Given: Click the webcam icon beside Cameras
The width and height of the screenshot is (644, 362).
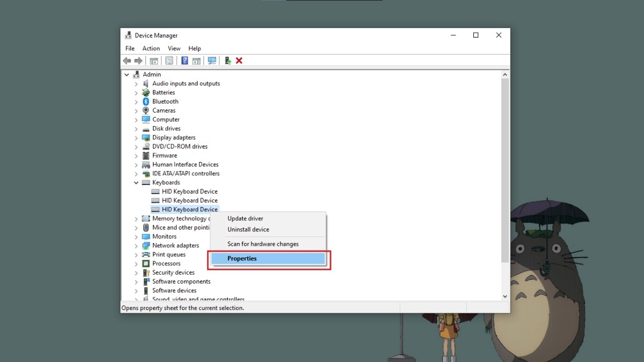Looking at the screenshot, I should [x=145, y=110].
